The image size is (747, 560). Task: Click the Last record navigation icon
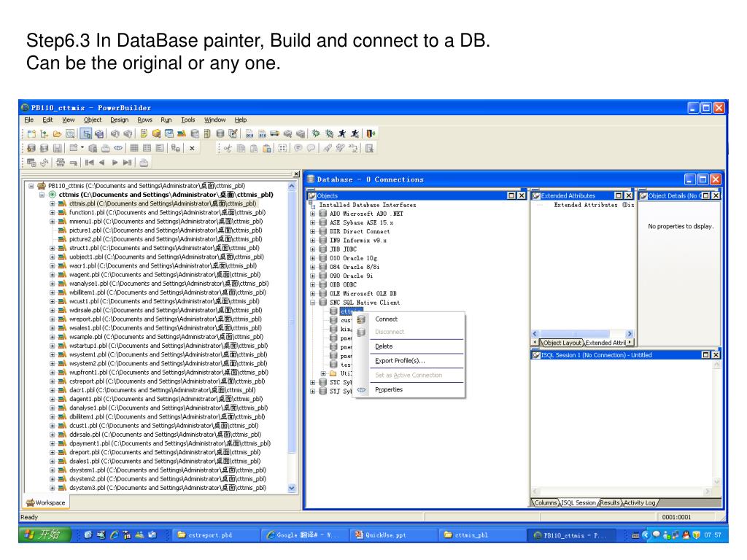coord(127,163)
